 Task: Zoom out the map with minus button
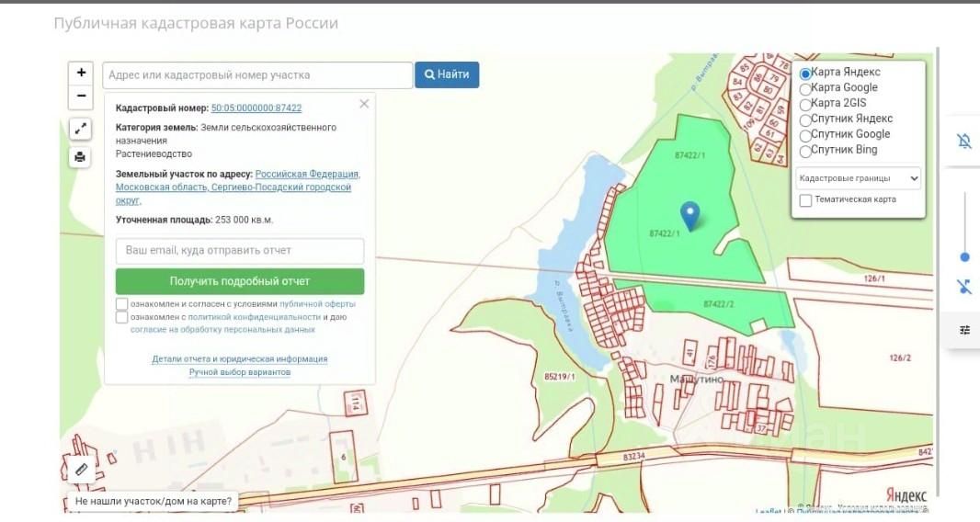pos(81,96)
